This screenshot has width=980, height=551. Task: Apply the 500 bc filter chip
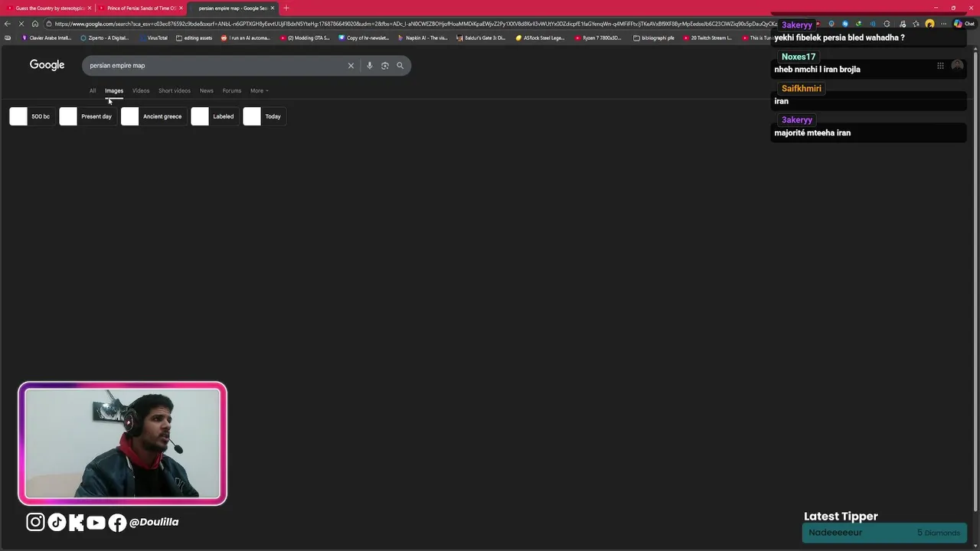point(31,116)
